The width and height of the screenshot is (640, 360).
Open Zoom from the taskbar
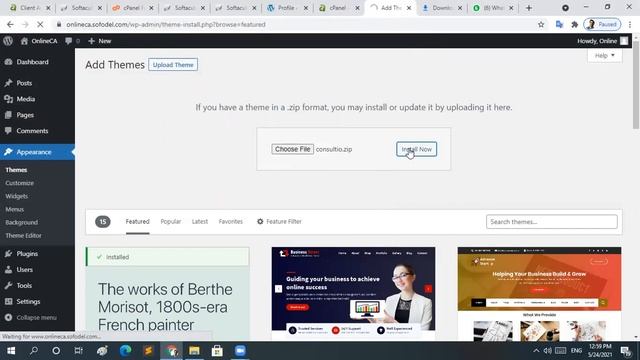(x=240, y=351)
